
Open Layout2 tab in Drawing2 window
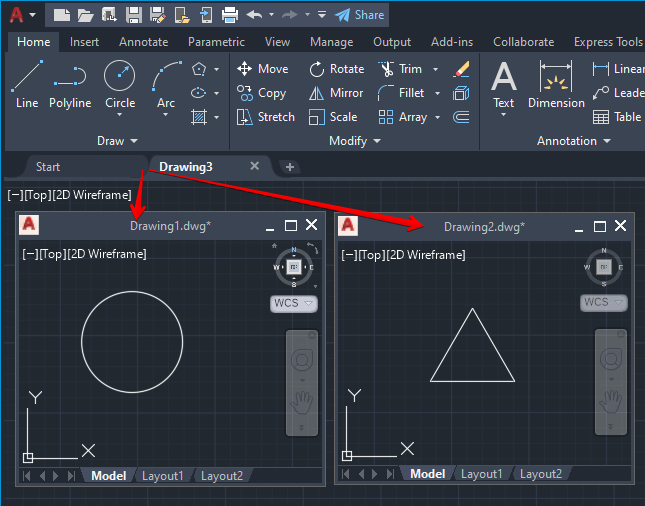tap(541, 474)
